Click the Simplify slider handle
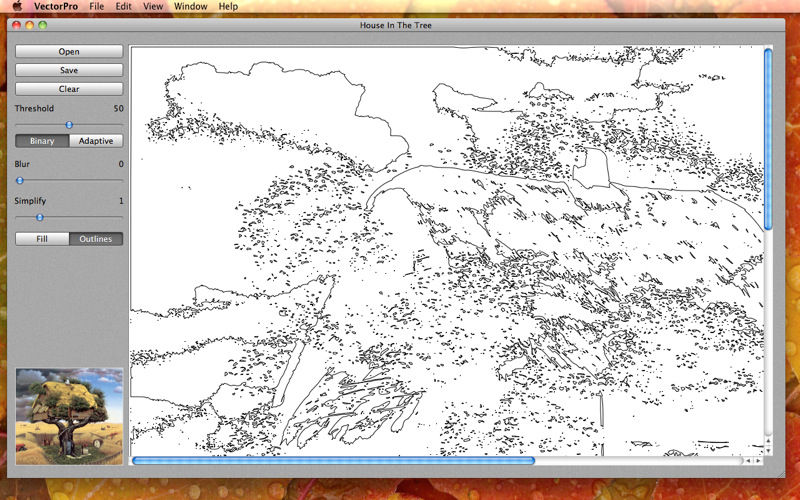800x500 pixels. [40, 217]
